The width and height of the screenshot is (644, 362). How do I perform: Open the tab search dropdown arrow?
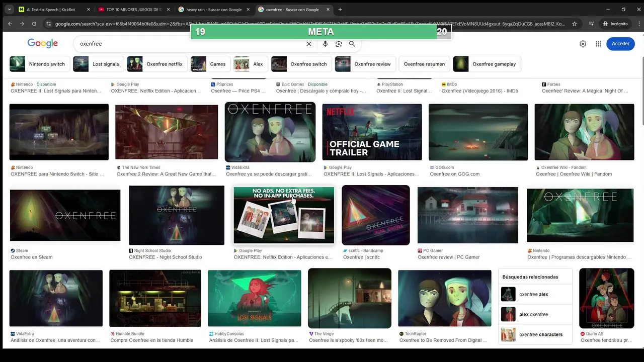pyautogui.click(x=9, y=10)
